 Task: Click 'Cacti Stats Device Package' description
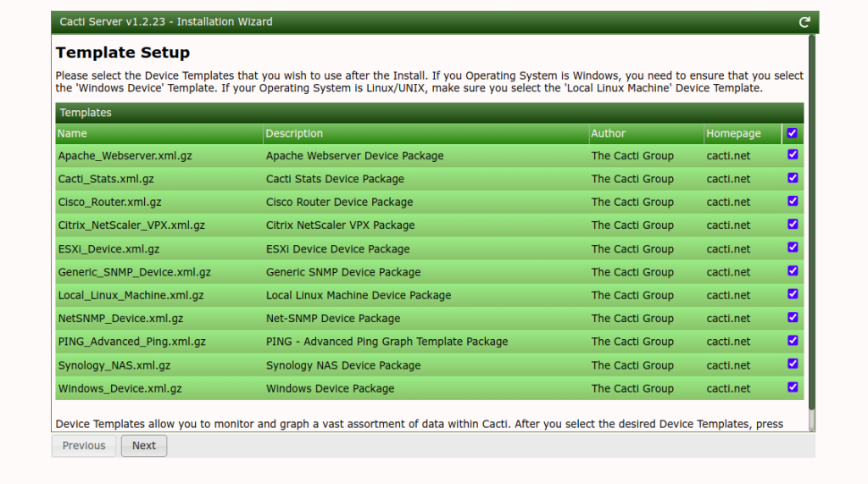pos(335,180)
